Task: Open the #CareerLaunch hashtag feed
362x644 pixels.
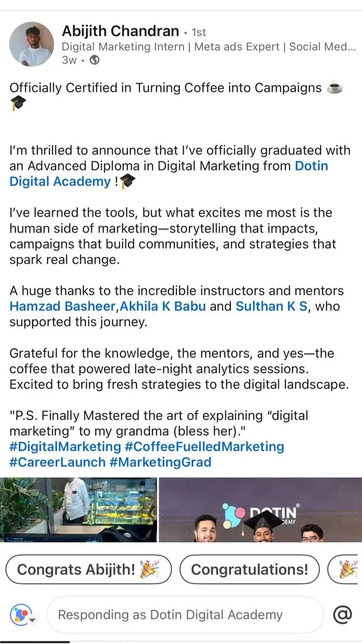Action: coord(58,462)
